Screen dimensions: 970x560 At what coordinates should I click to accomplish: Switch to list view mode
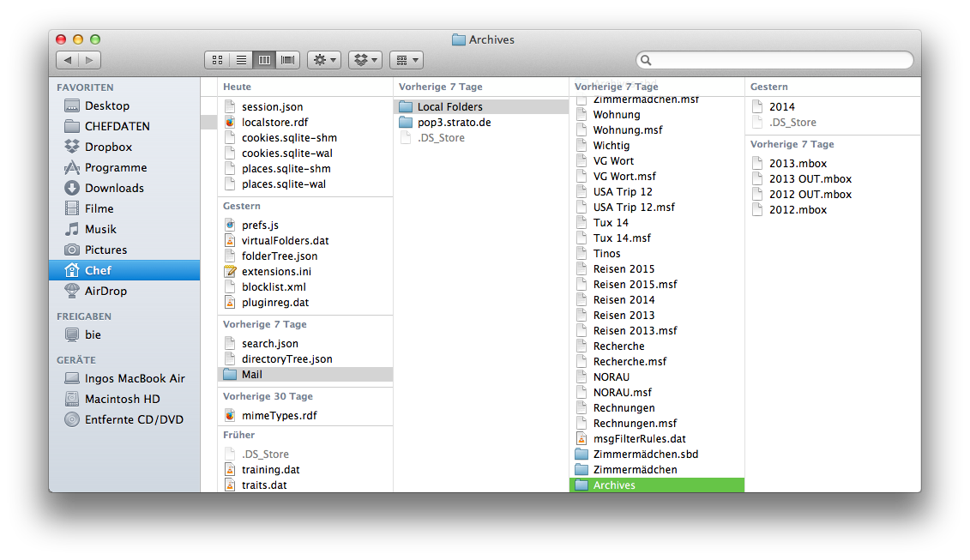pyautogui.click(x=241, y=60)
